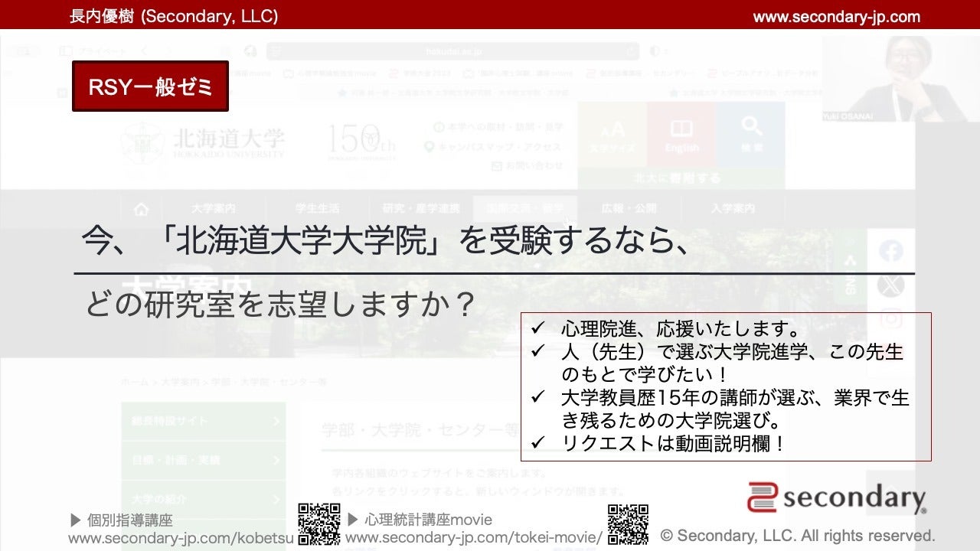Image resolution: width=980 pixels, height=551 pixels.
Task: Click the 文字サイズ font size tile
Action: pyautogui.click(x=612, y=135)
